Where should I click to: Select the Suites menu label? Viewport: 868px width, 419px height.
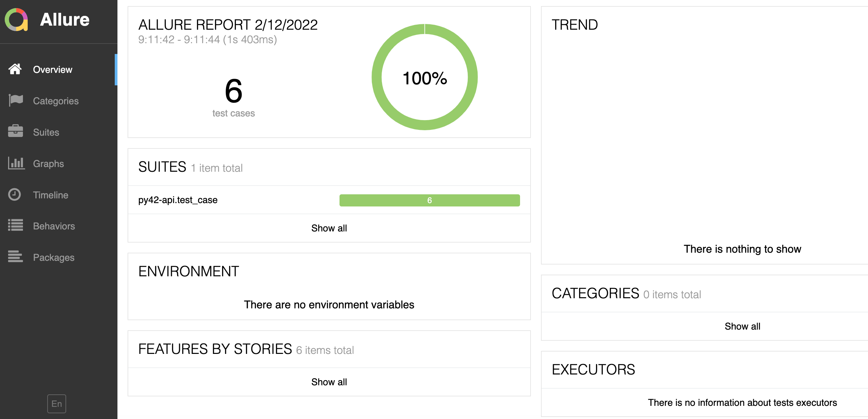(46, 132)
